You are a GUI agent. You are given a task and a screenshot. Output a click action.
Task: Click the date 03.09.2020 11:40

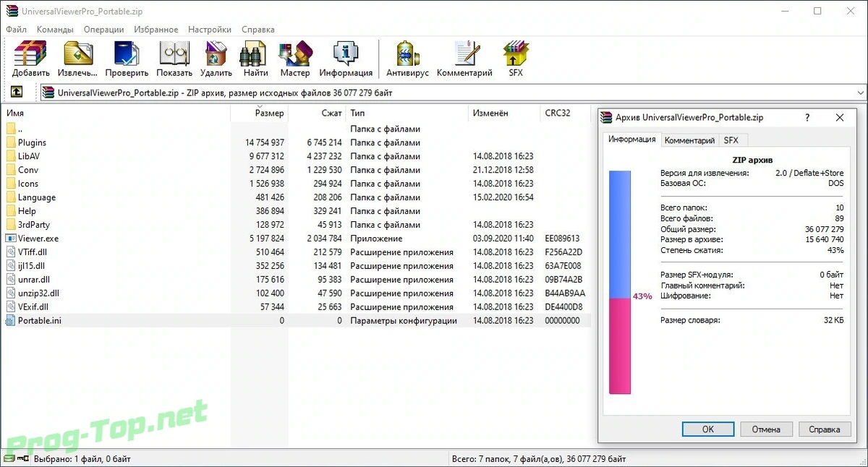pyautogui.click(x=503, y=238)
